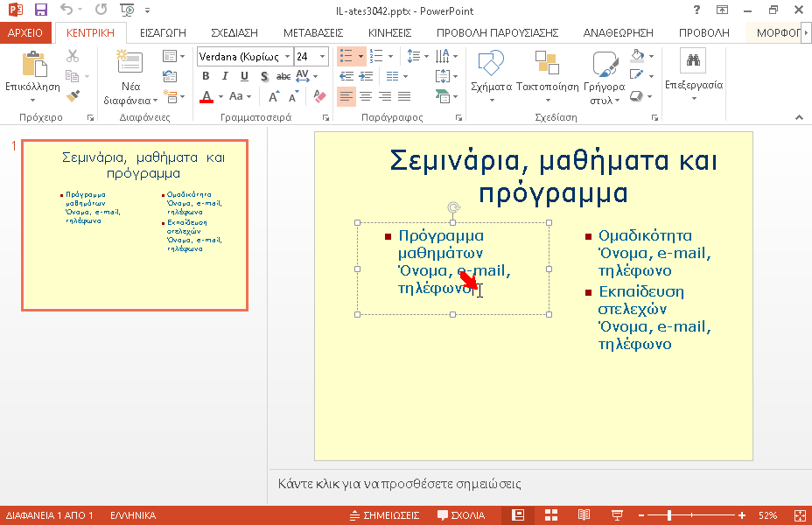Switch to ΠΡΟΒΟΛΗ ΠΑΡΟΥΣΙΑΣΗΣ tab
The width and height of the screenshot is (812, 525).
(x=497, y=33)
